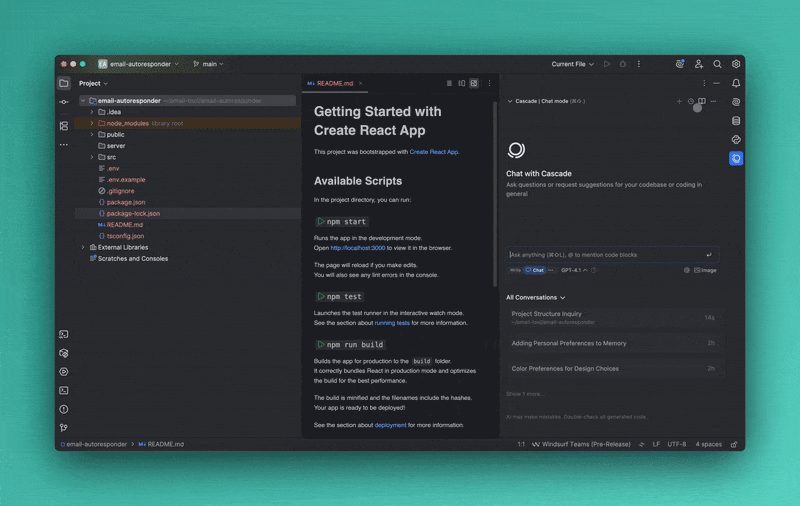Run the npm test script arrow

[x=321, y=296]
